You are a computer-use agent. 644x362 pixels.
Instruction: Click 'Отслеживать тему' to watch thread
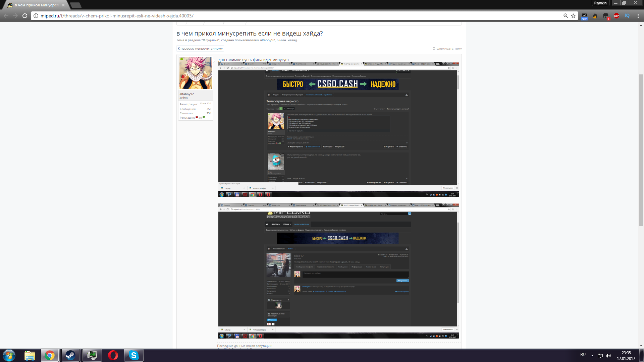point(447,49)
